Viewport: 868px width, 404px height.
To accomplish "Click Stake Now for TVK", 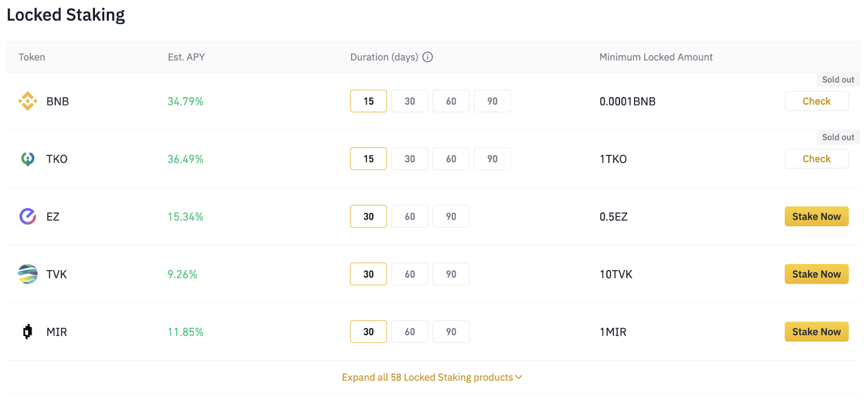I will (x=816, y=274).
